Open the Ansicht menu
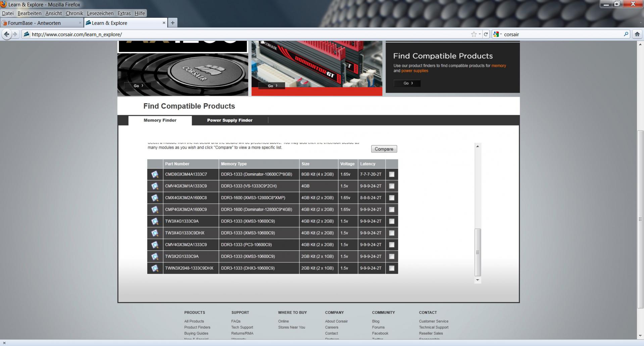The image size is (644, 346). coord(54,13)
